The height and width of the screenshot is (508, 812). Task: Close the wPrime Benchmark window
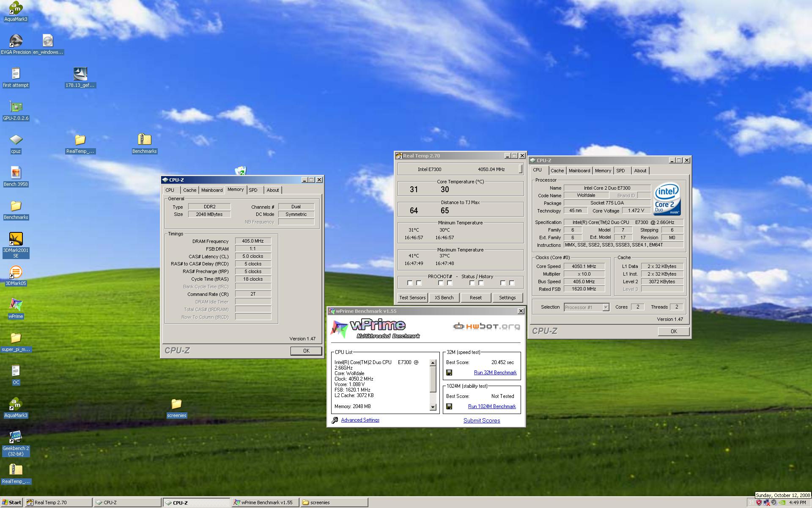tap(521, 311)
